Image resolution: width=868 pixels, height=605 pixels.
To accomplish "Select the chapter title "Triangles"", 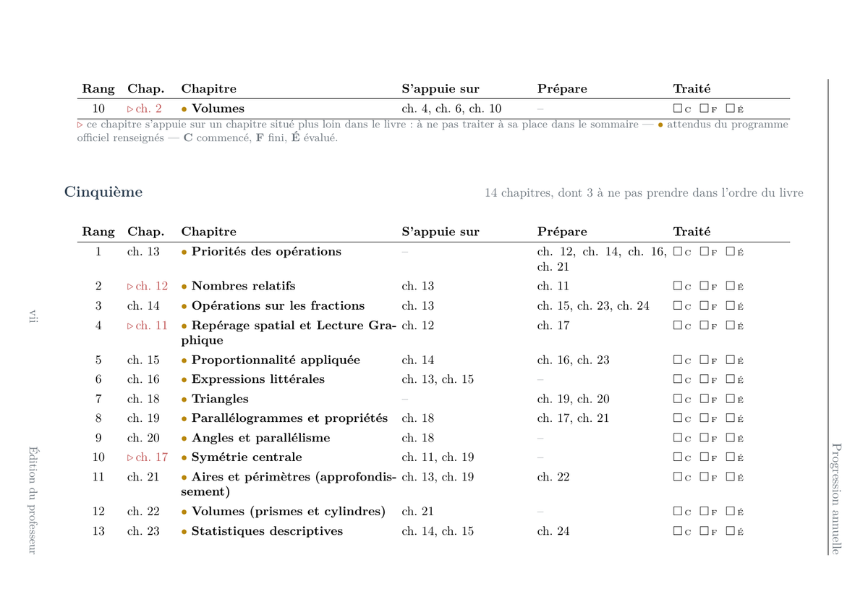I will tap(220, 399).
